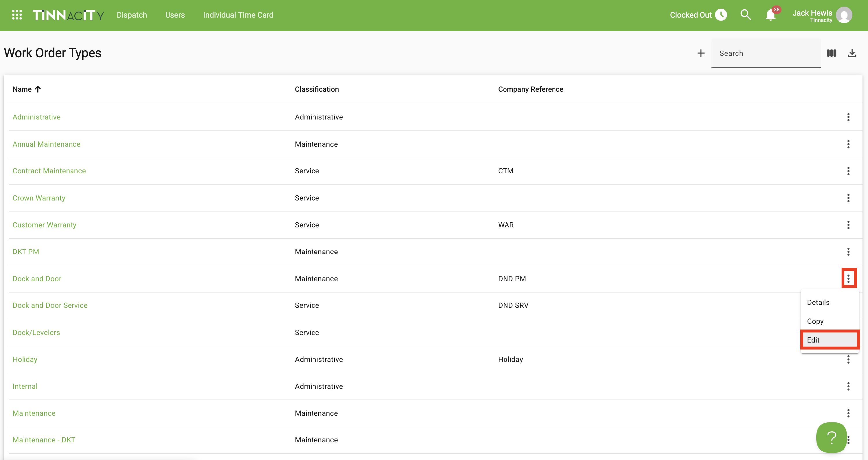Open Annual Maintenance link

click(47, 144)
